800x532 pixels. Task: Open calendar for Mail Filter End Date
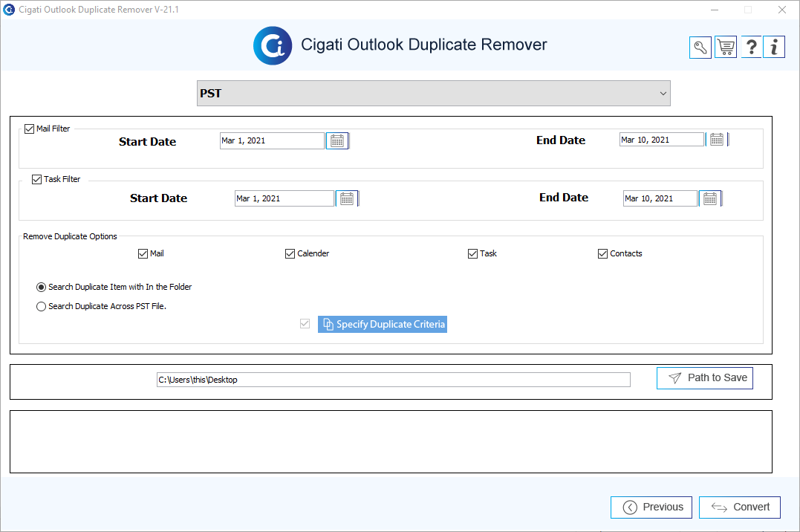tap(717, 140)
